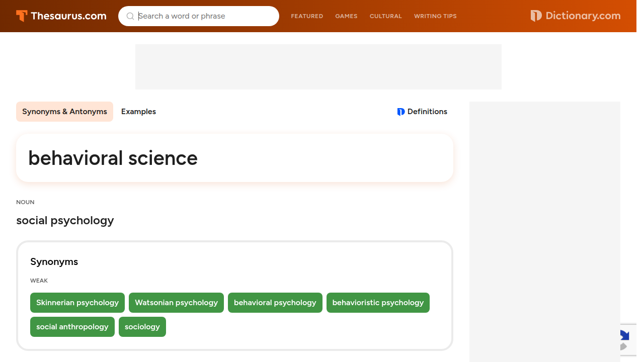Image resolution: width=644 pixels, height=362 pixels.
Task: Go to Dictionary.com site link
Action: coord(576,16)
